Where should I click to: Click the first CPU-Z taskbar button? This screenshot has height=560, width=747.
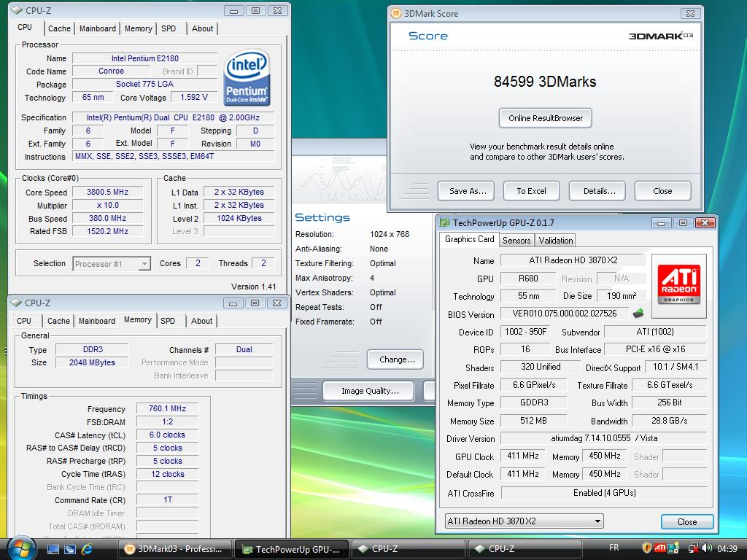pos(407,550)
